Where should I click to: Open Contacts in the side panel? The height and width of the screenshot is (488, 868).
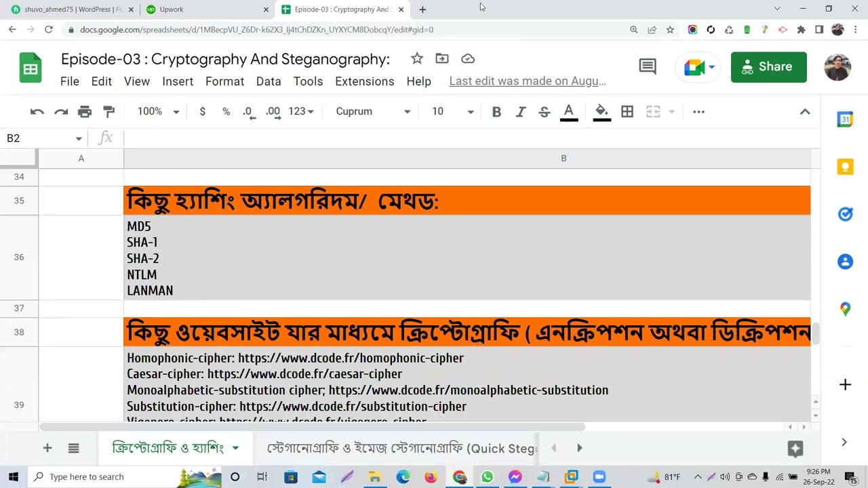point(845,262)
